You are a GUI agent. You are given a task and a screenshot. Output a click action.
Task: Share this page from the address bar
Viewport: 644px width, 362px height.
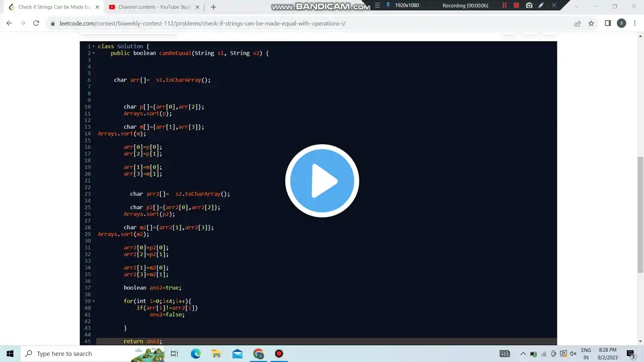click(x=578, y=23)
